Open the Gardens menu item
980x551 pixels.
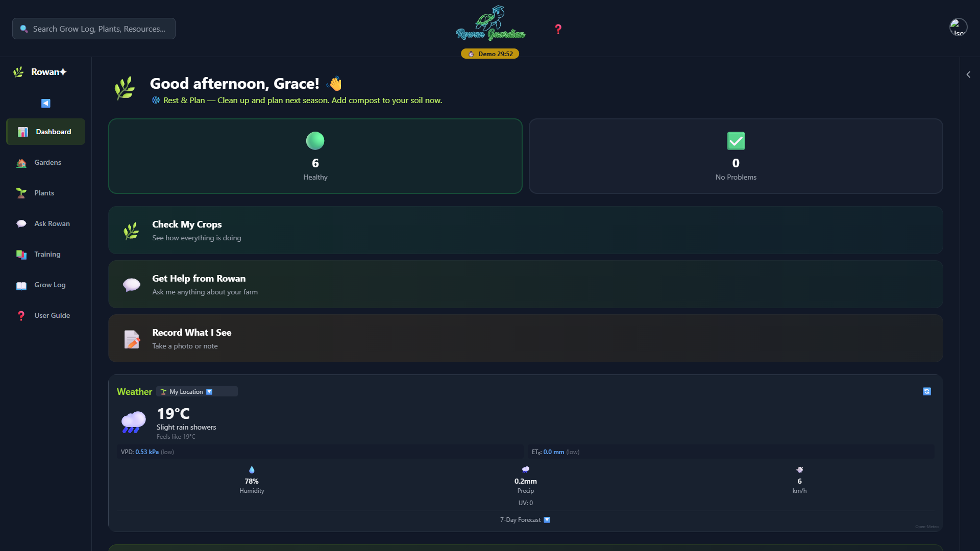coord(47,163)
